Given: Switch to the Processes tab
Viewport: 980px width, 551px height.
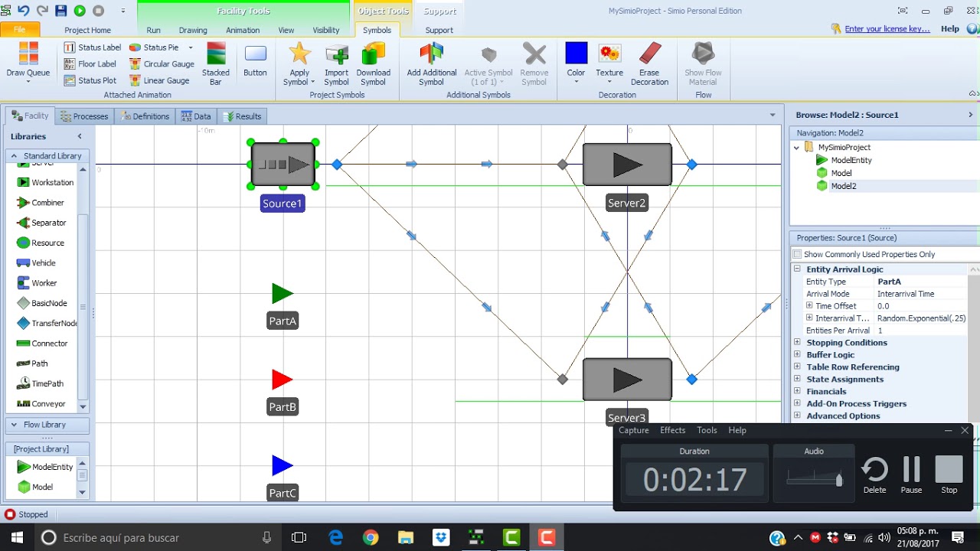Looking at the screenshot, I should coord(84,116).
